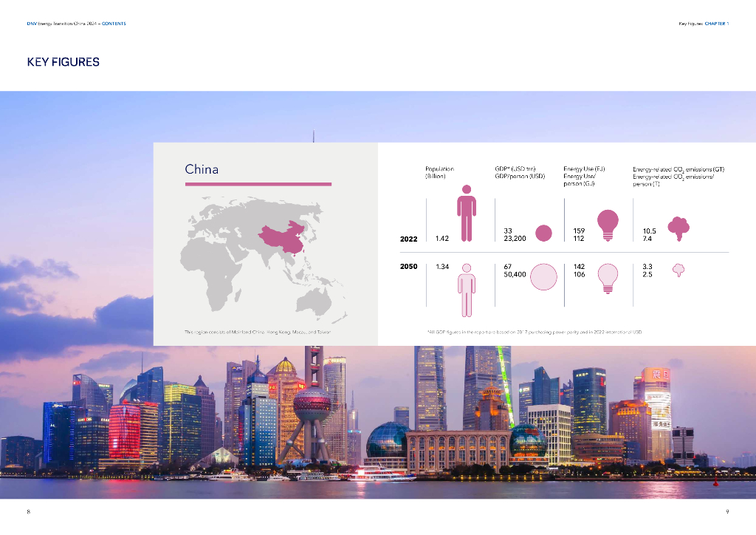
Task: Select the KEY FIGURES page title
Action: coord(63,62)
